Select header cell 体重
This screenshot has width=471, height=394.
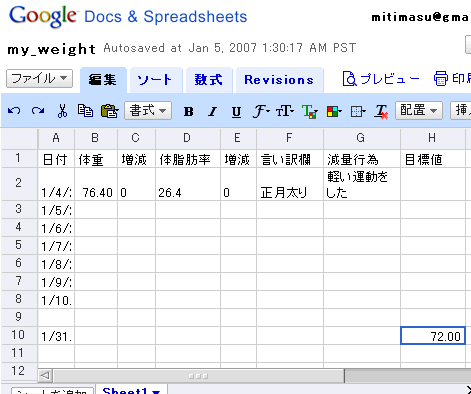pyautogui.click(x=96, y=159)
